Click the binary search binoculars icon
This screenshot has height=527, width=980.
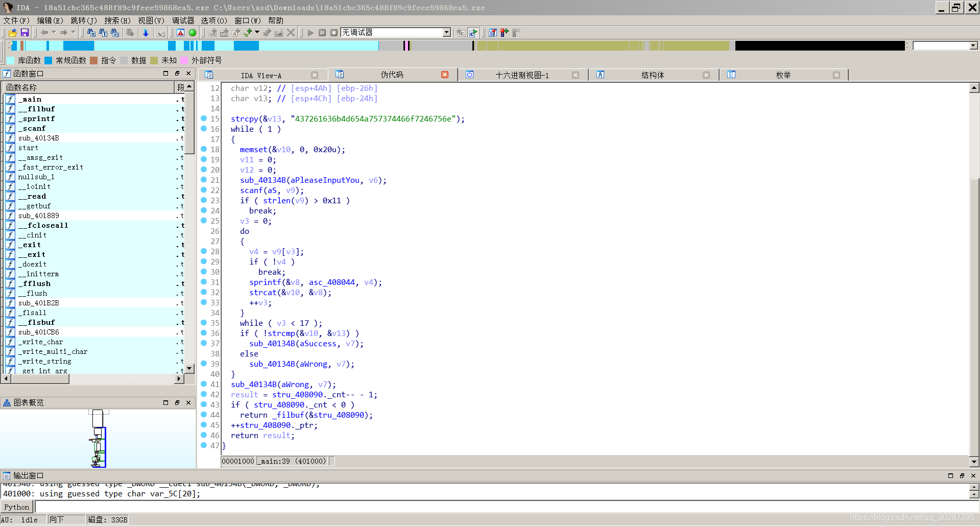pyautogui.click(x=115, y=33)
